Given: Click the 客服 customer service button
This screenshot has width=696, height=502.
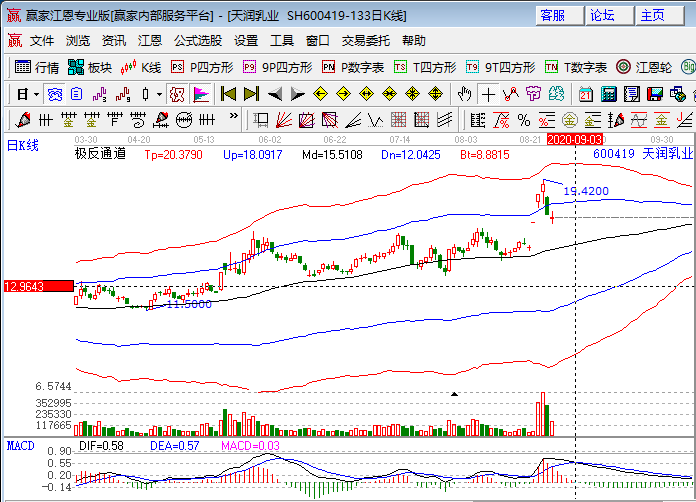Looking at the screenshot, I should [559, 16].
